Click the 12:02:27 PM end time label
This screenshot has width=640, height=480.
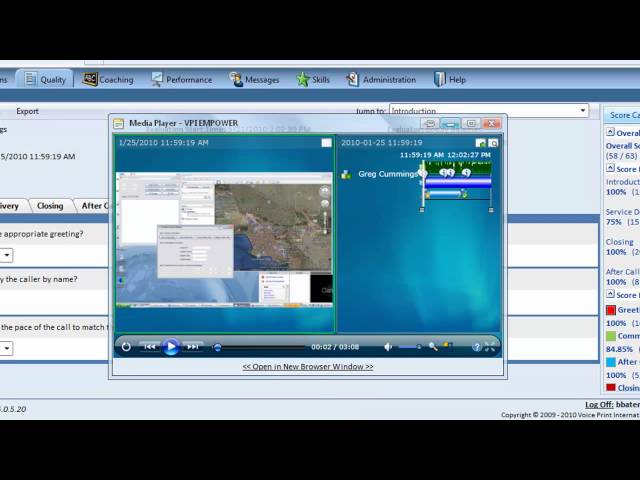pyautogui.click(x=469, y=155)
